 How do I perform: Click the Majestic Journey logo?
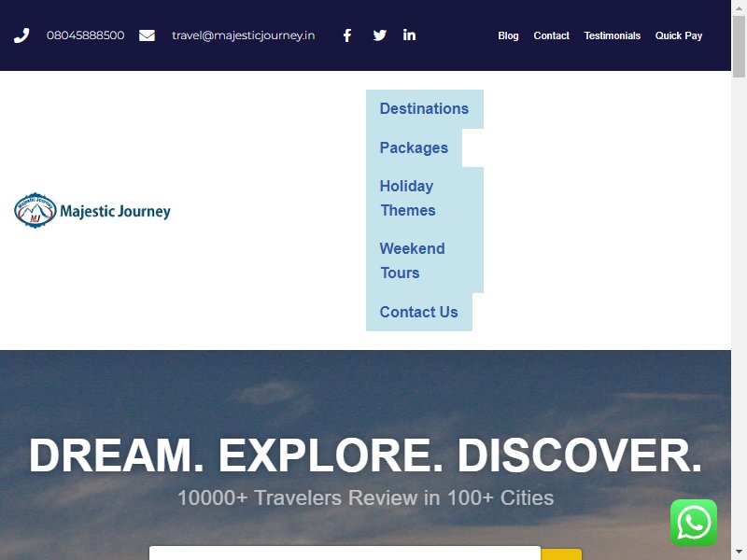(92, 211)
